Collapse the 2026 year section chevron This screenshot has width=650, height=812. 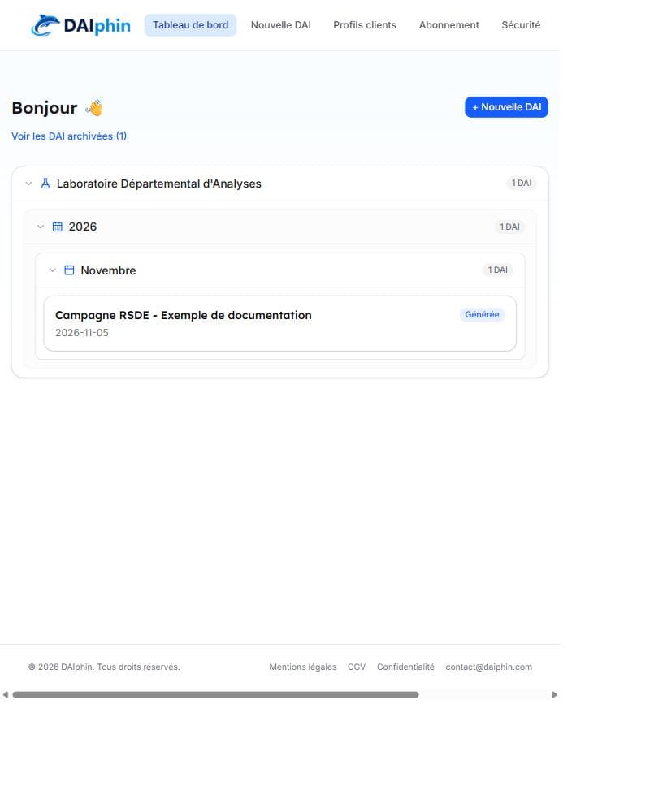point(41,227)
